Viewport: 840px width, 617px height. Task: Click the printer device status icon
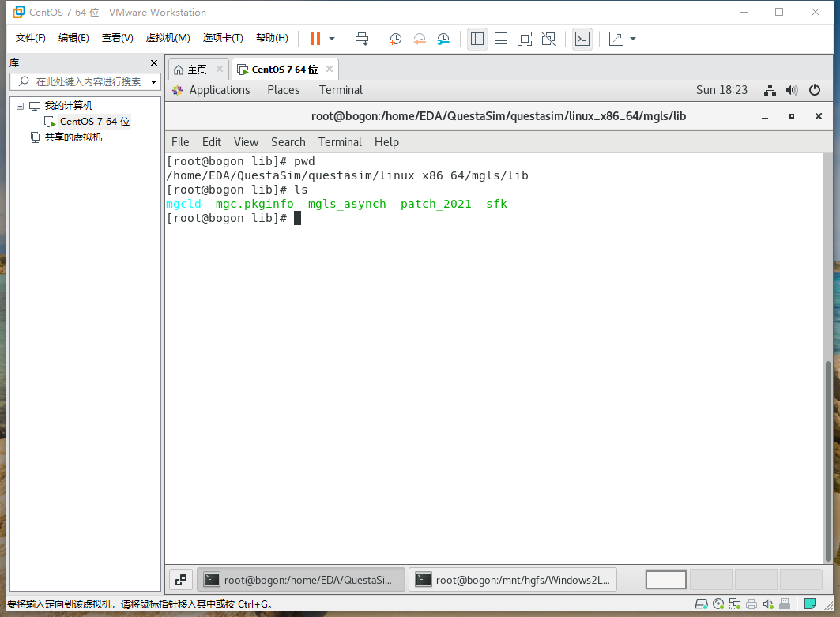tap(751, 604)
